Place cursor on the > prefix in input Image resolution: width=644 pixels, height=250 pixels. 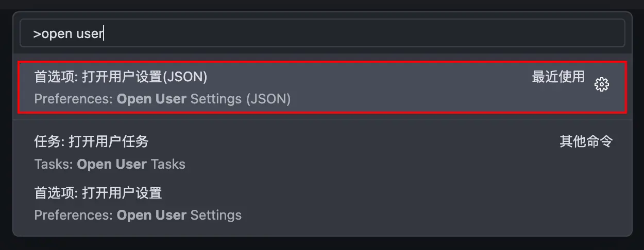tap(37, 34)
